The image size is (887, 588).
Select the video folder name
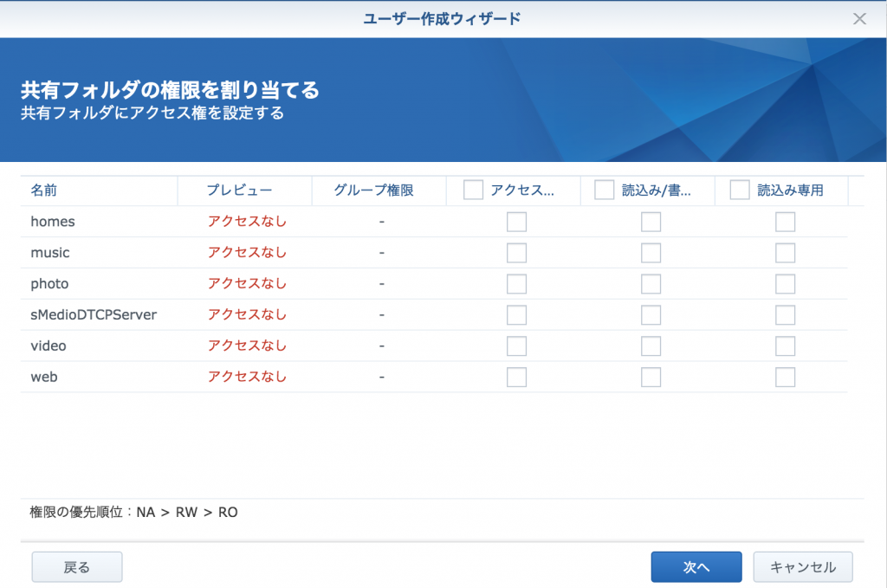[49, 346]
